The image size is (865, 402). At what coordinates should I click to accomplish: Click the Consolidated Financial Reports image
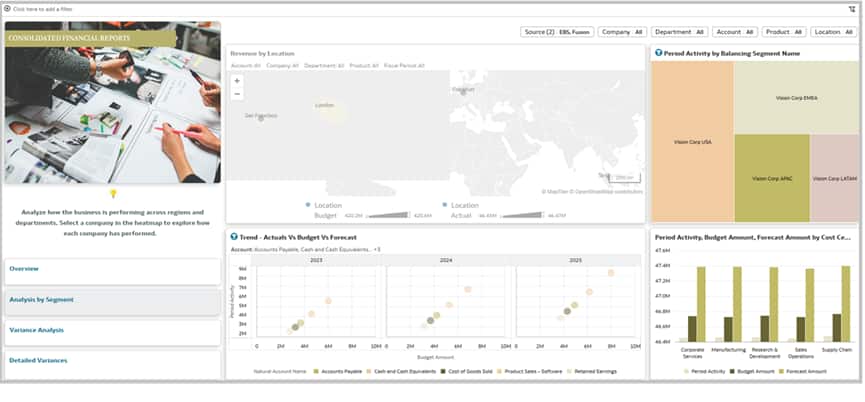pos(113,103)
